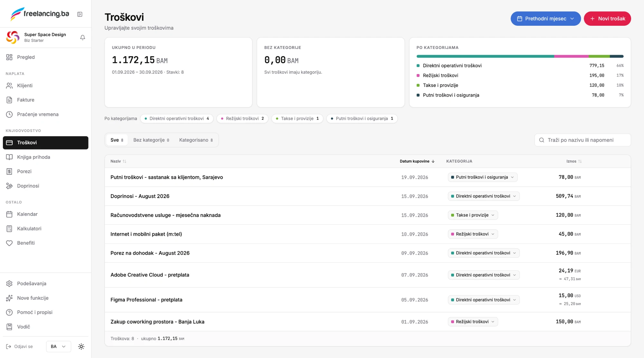The image size is (644, 358).
Task: Click the category distribution color bar
Action: tap(520, 56)
